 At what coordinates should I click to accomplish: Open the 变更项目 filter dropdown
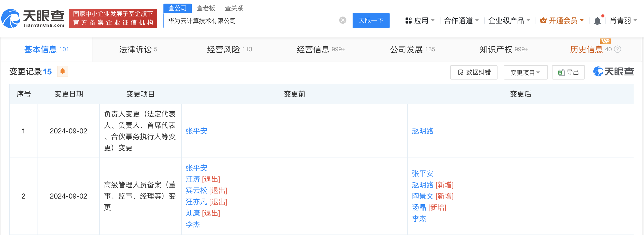click(x=525, y=72)
